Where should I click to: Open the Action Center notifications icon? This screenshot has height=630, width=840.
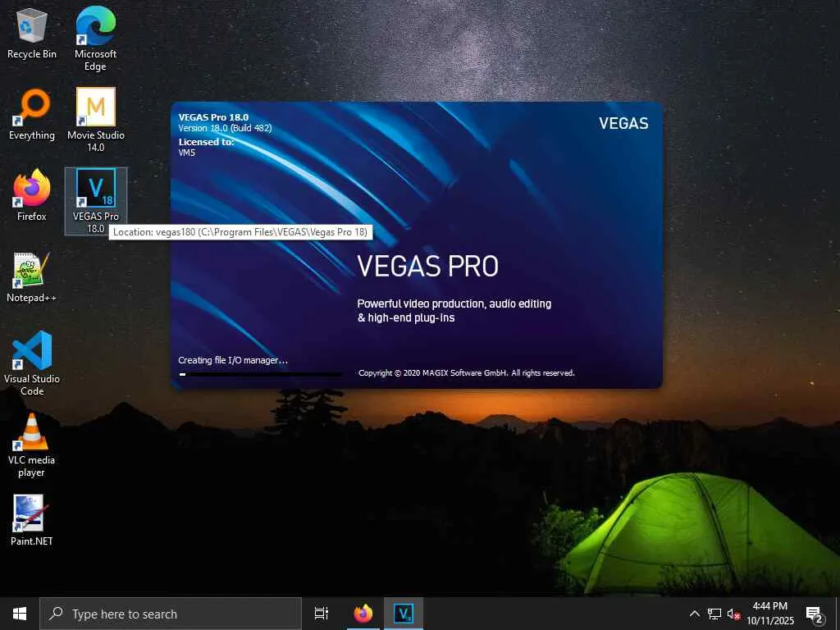[814, 614]
